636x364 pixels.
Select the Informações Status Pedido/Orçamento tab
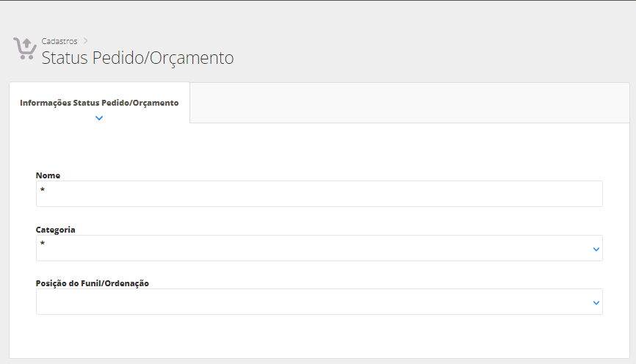click(x=99, y=103)
